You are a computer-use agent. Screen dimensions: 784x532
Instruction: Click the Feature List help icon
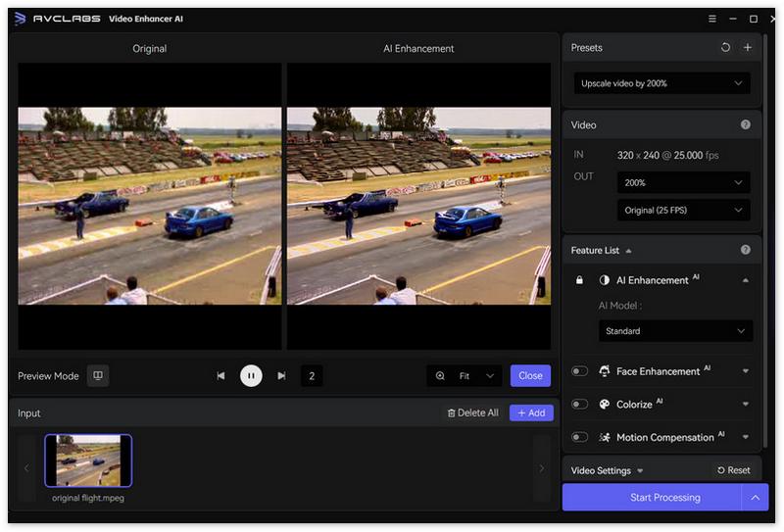point(746,250)
